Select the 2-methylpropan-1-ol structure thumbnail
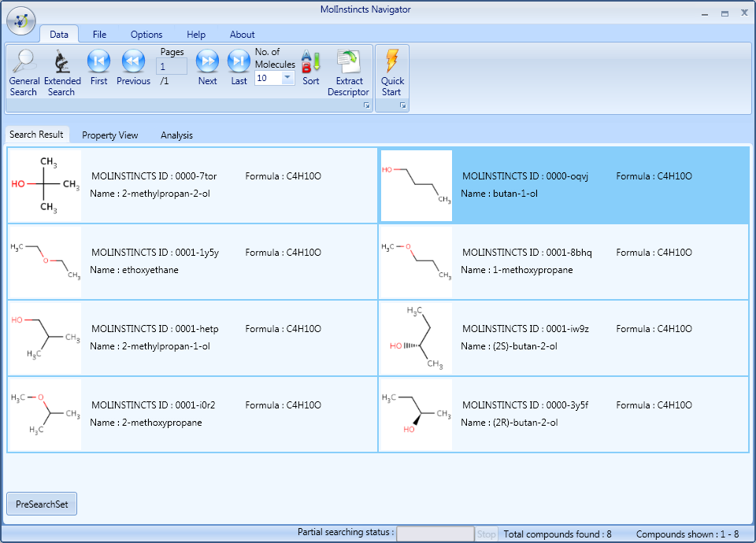Viewport: 756px width, 543px height. (46, 338)
